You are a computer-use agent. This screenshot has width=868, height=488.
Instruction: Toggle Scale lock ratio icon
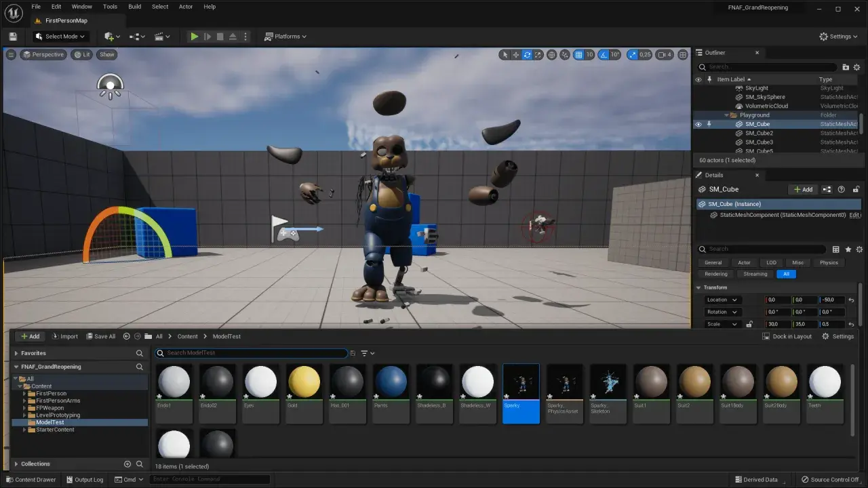749,325
